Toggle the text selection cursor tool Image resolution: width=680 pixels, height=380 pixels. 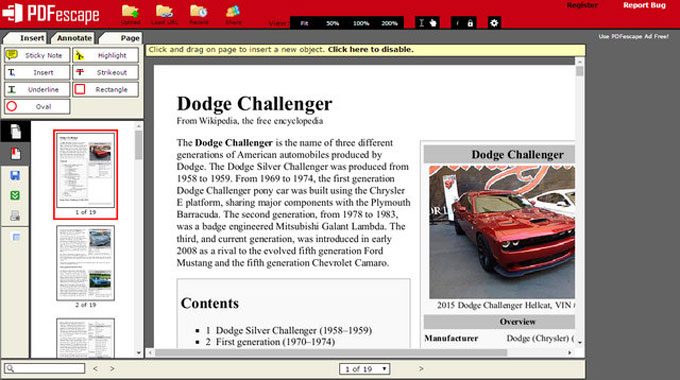click(x=421, y=23)
